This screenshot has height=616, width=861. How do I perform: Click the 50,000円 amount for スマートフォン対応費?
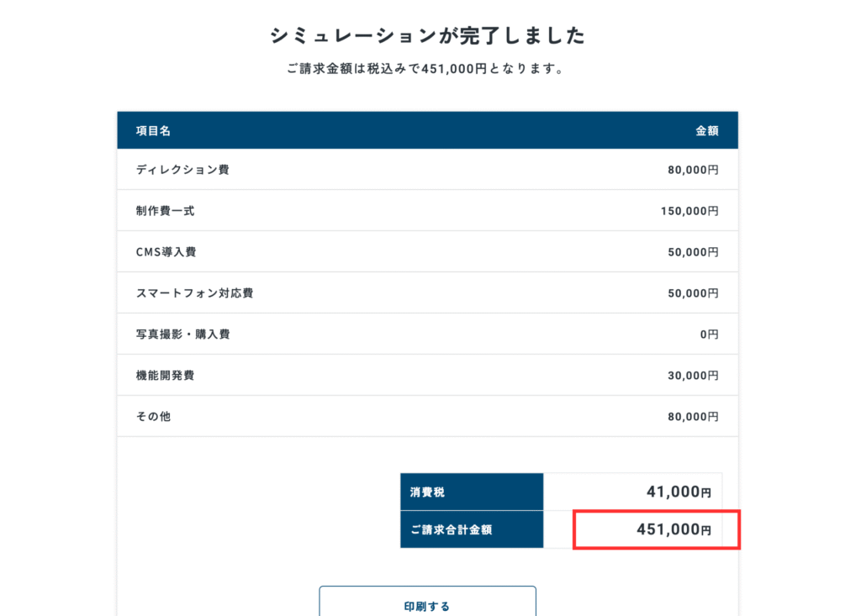click(693, 293)
